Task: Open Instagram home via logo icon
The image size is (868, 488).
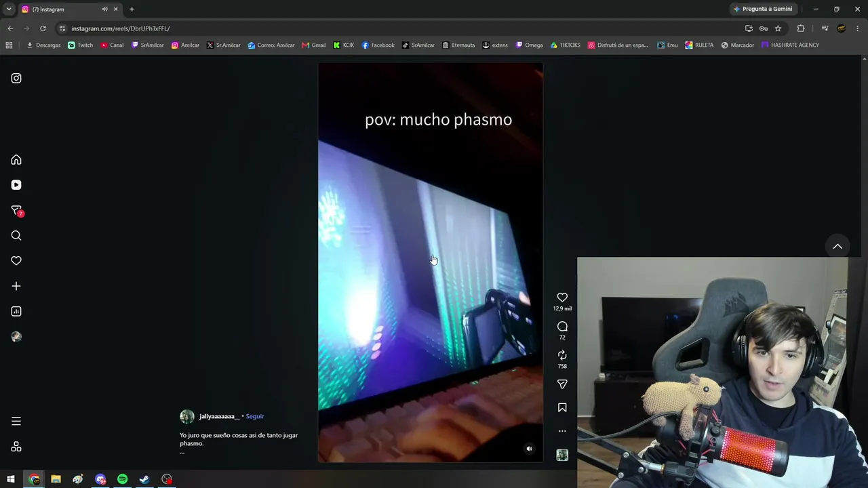Action: (x=16, y=78)
